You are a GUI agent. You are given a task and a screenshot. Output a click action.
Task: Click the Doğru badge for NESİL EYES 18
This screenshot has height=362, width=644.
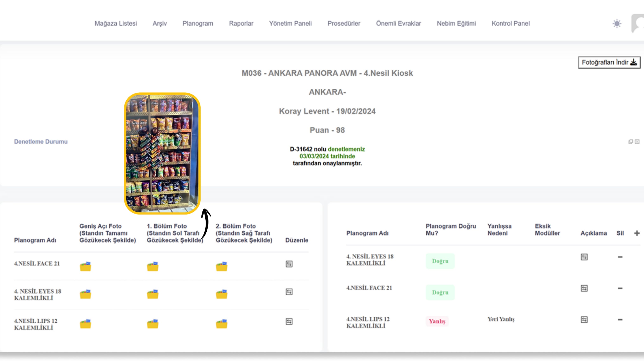(x=440, y=261)
